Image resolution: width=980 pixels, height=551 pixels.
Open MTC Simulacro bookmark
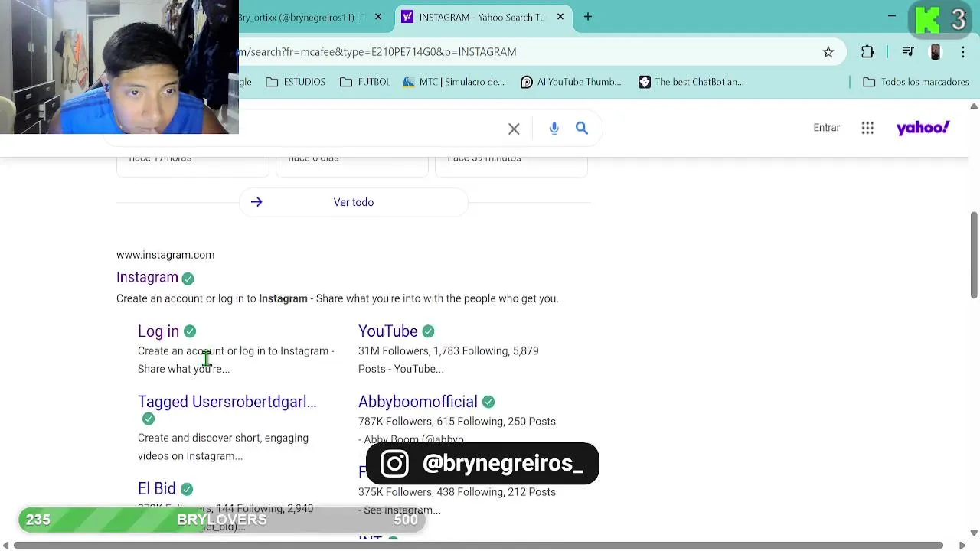(452, 82)
